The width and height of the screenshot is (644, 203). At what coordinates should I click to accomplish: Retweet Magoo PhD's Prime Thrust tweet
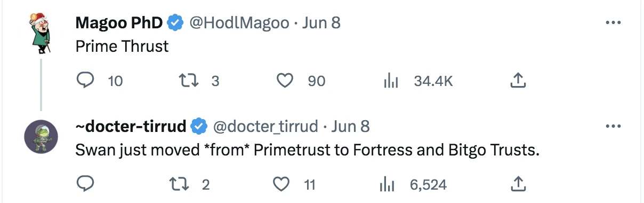tap(188, 81)
